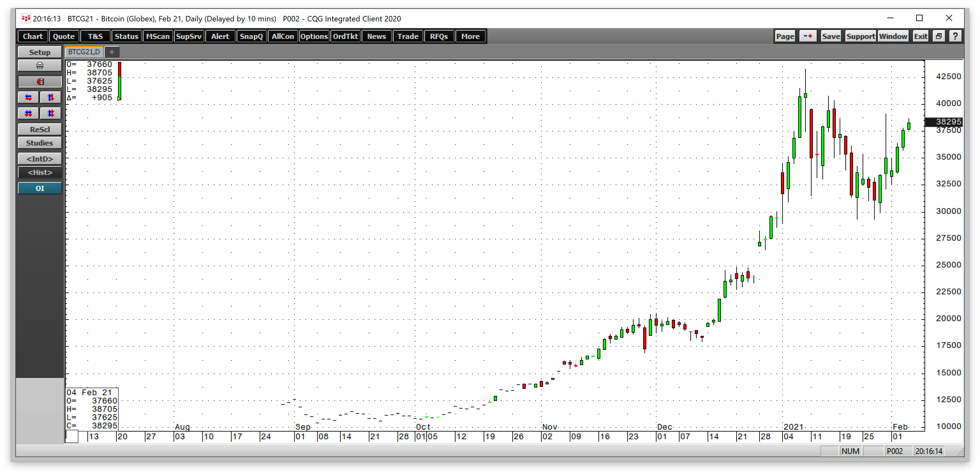The image size is (980, 475).
Task: Click the small empty box at time axis start
Action: [x=72, y=437]
